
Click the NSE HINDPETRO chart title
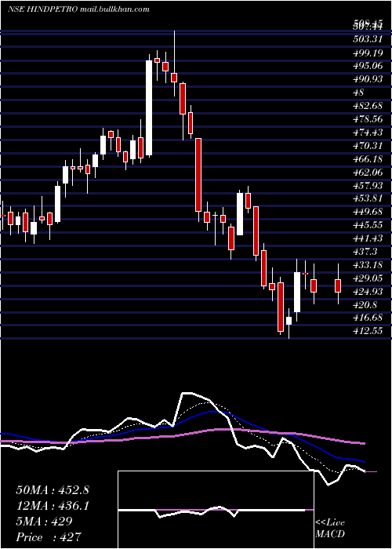[79, 9]
